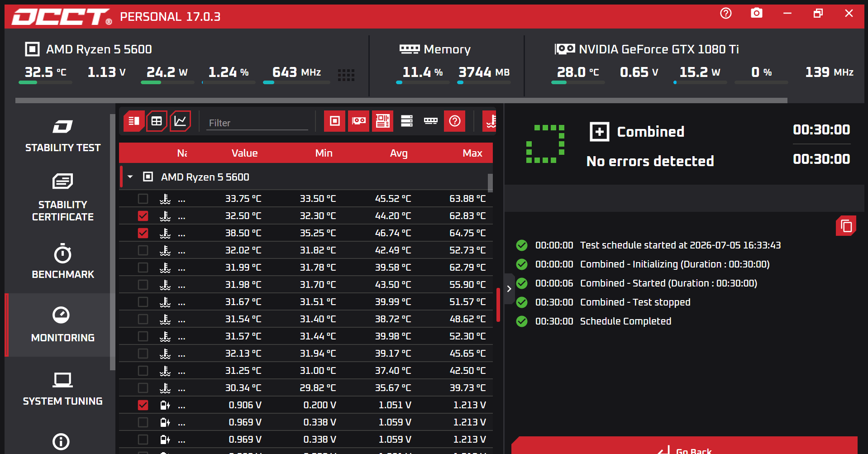Take a screenshot with the camera icon
Screen dimensions: 868x454
pyautogui.click(x=756, y=14)
